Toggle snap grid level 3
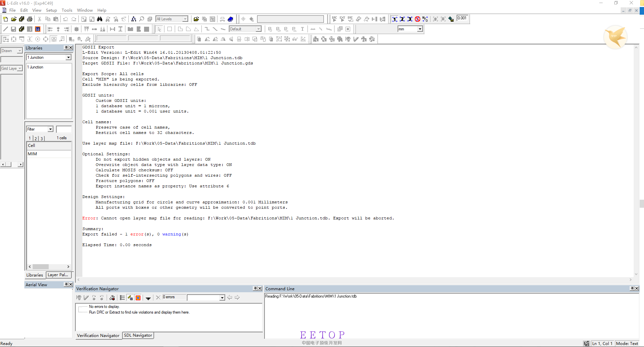The image size is (644, 347). (x=410, y=19)
